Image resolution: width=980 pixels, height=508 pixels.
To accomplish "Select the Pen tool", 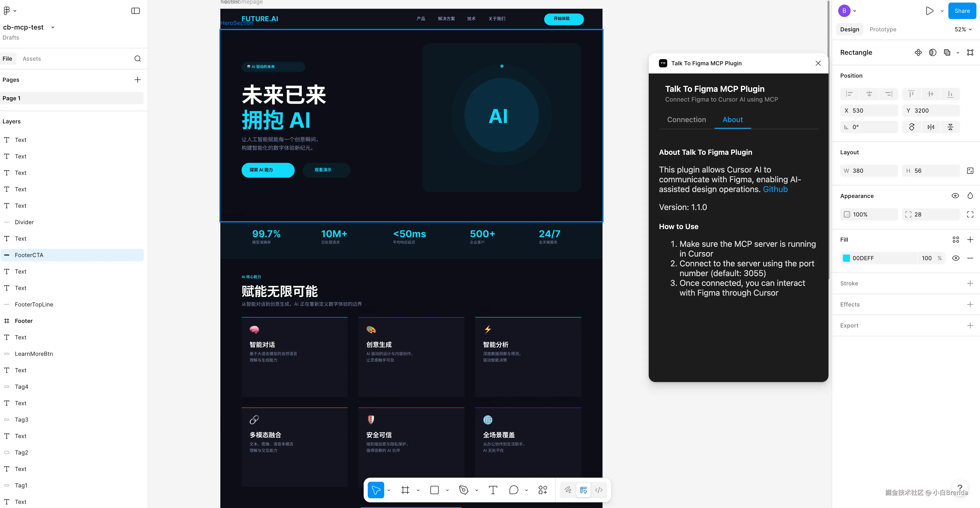I will tap(463, 490).
